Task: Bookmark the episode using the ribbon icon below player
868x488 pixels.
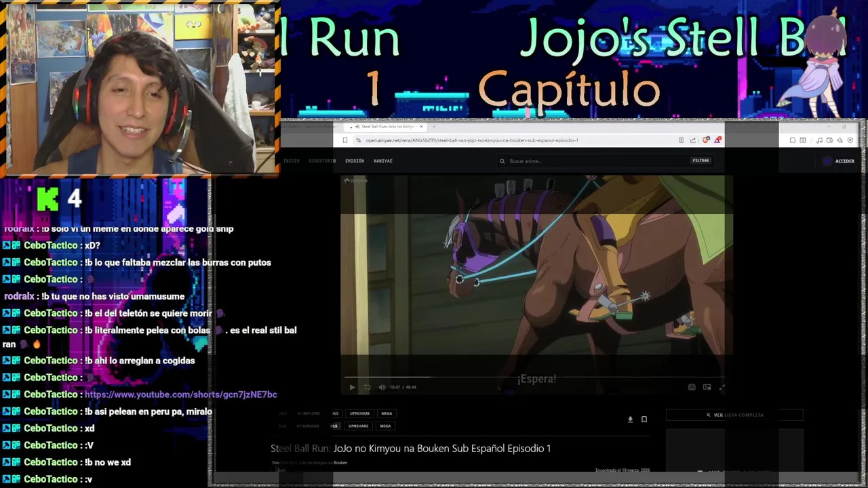Action: click(644, 420)
